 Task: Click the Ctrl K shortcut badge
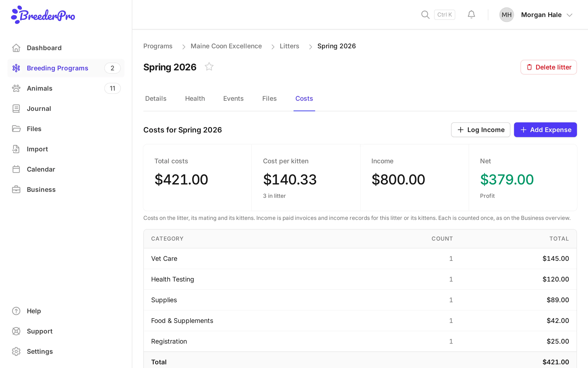click(x=444, y=14)
